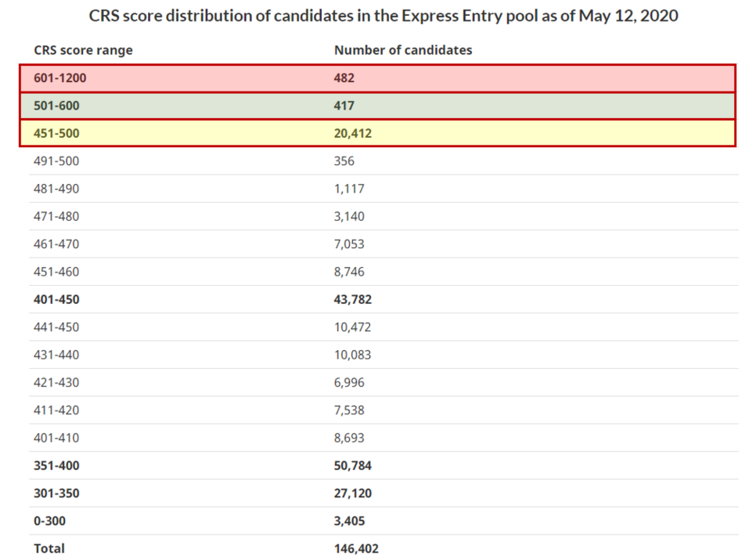
Task: Click the 461-470 range cell
Action: coord(56,244)
